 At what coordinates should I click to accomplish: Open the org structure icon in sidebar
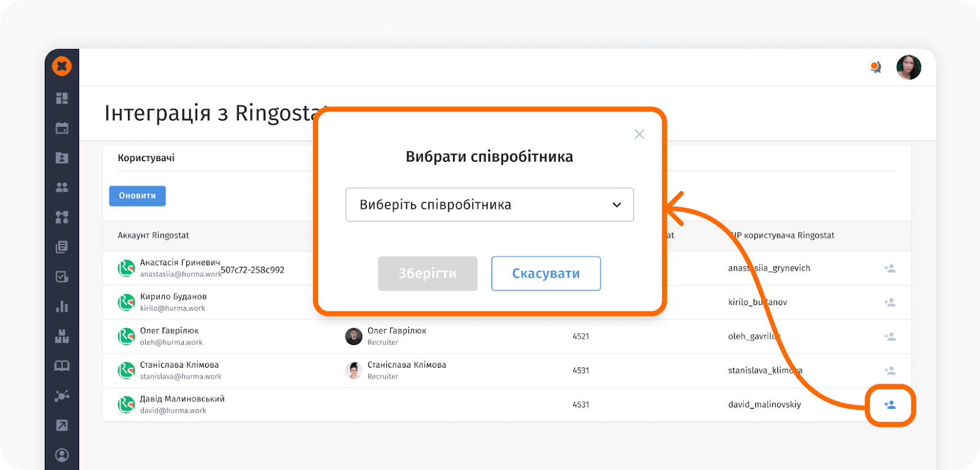(62, 217)
